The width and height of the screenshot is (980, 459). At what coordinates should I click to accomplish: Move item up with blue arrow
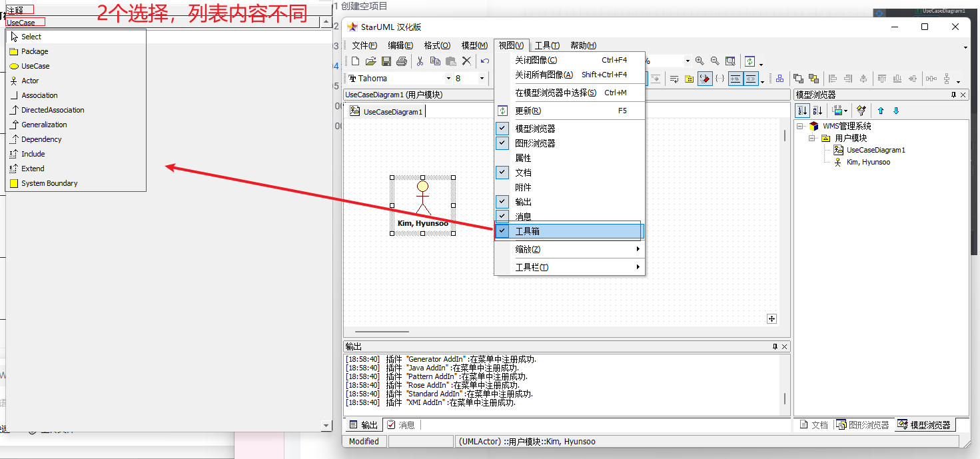(881, 111)
